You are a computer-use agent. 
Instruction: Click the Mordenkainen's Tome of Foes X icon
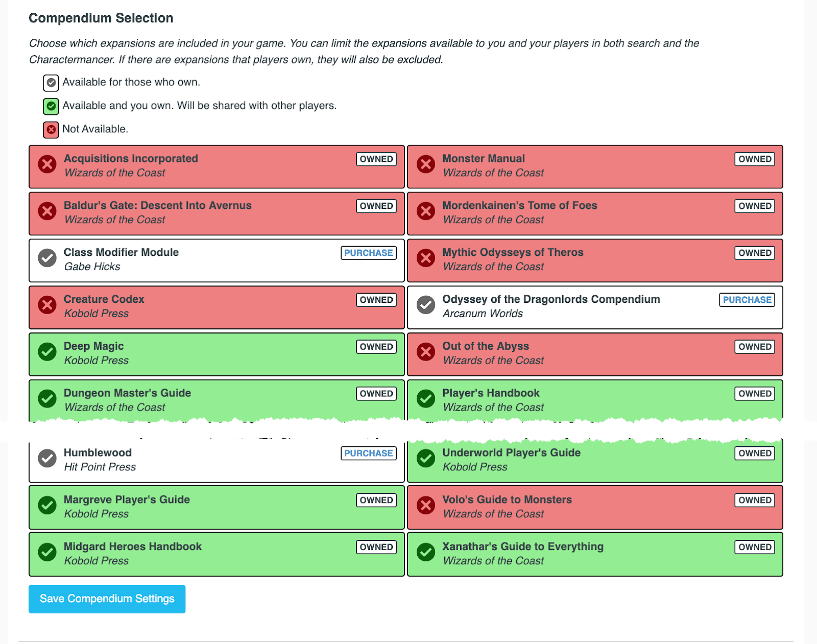(426, 211)
